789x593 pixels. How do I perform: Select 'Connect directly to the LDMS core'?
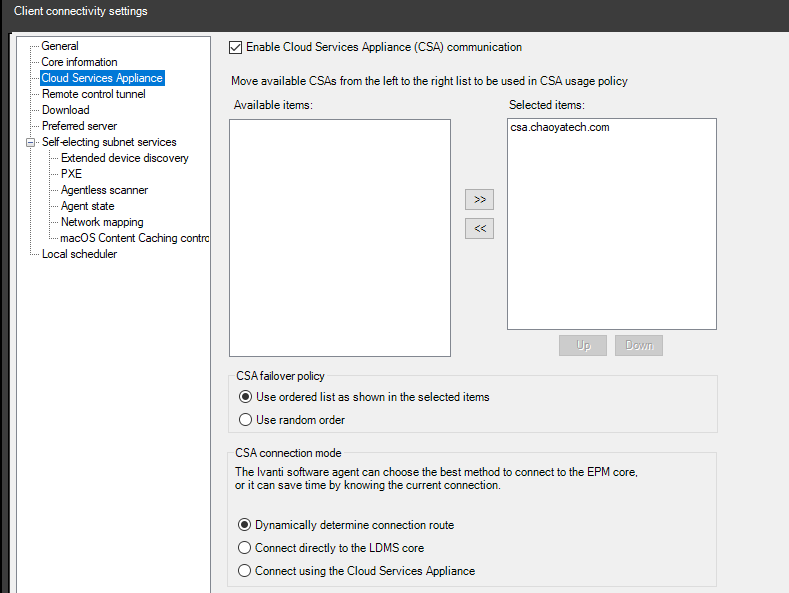tap(245, 548)
